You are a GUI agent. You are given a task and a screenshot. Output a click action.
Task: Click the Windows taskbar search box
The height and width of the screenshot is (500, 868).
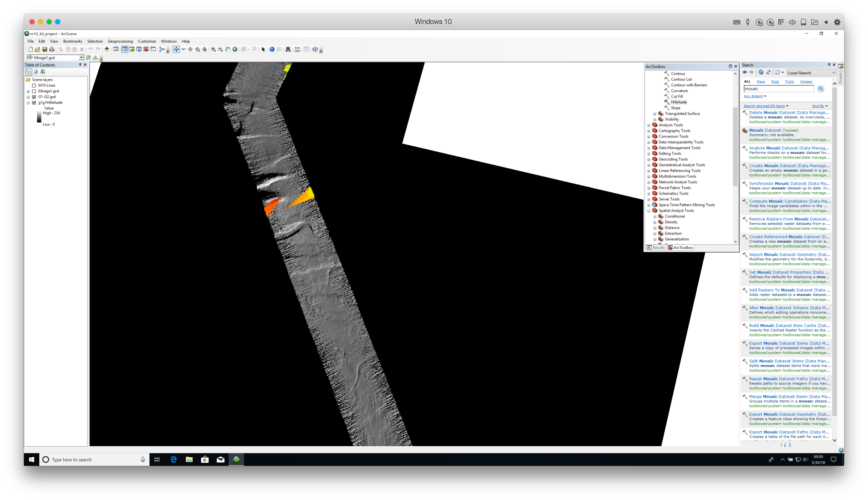[94, 459]
